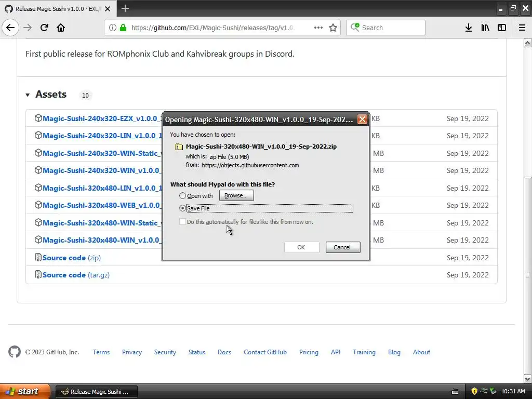Viewport: 532px width, 399px height.
Task: Select the Open with radio button
Action: [182, 196]
